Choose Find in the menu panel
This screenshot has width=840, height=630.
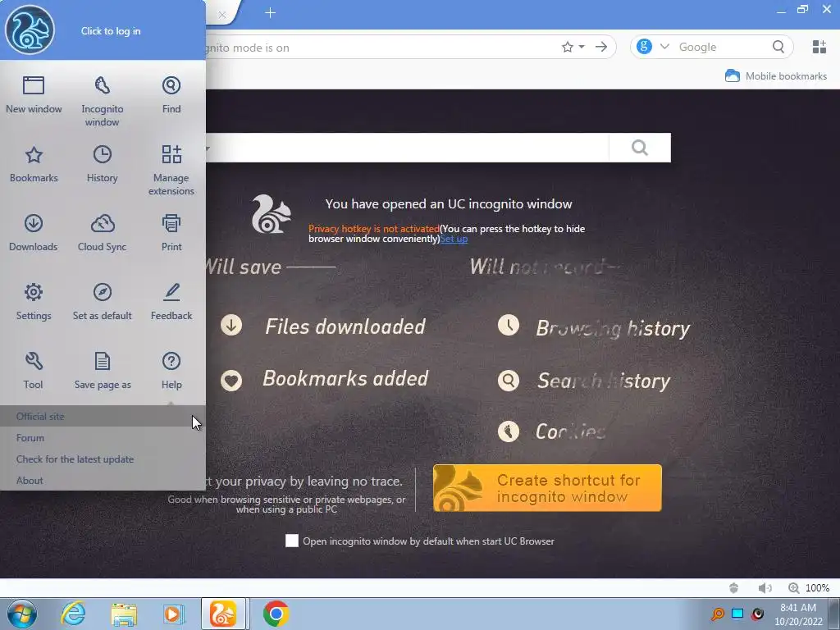tap(171, 95)
